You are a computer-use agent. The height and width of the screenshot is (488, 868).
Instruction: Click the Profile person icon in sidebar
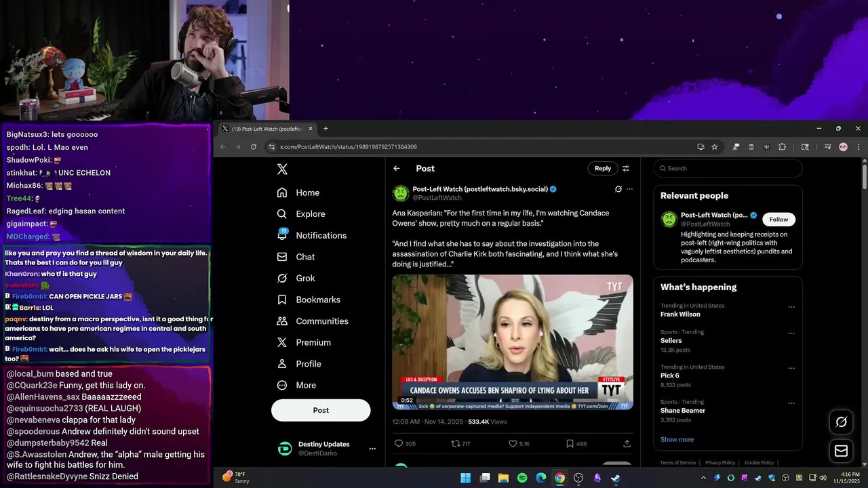point(282,364)
